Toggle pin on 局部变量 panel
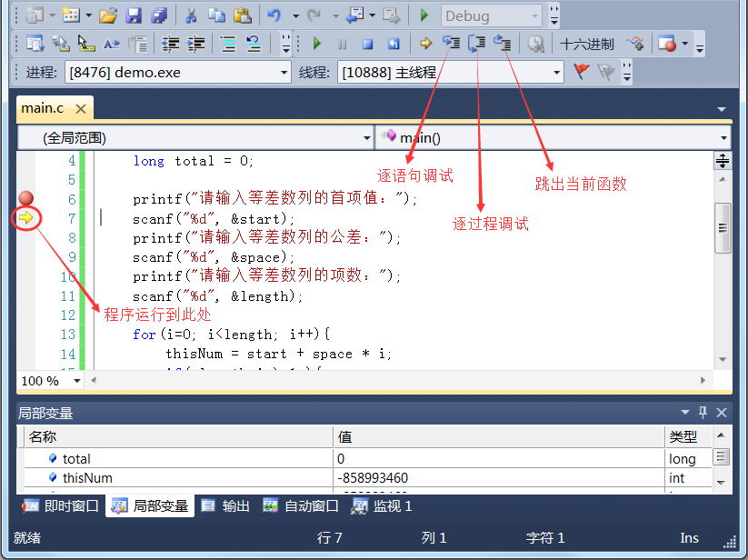The height and width of the screenshot is (560, 748). point(702,413)
